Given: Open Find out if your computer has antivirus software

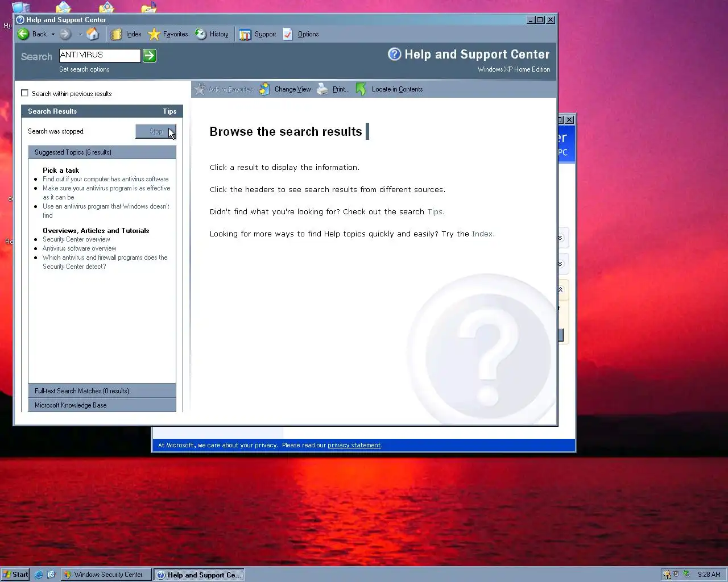Looking at the screenshot, I should pyautogui.click(x=105, y=179).
